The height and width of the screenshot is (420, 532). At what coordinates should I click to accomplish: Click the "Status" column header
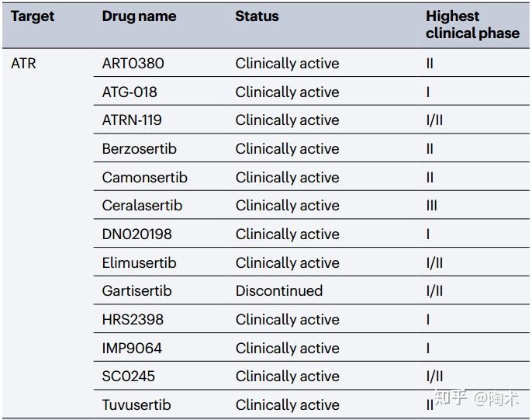(257, 16)
